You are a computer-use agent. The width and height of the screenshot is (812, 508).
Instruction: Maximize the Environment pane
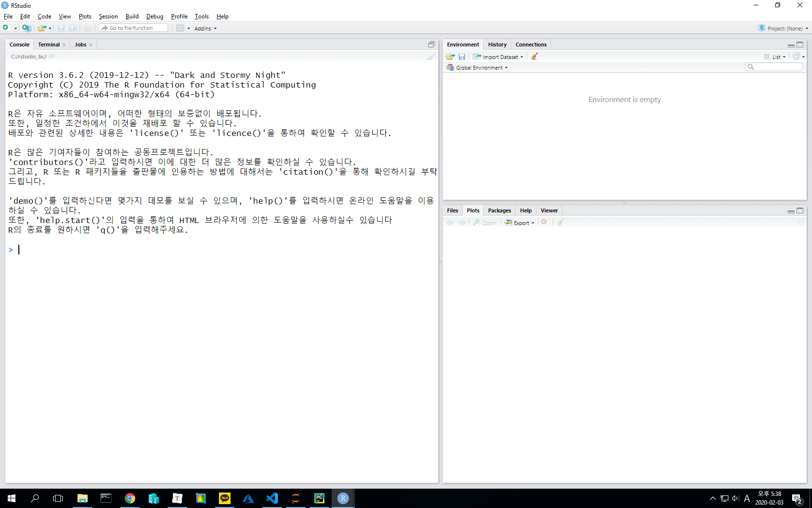pos(800,45)
